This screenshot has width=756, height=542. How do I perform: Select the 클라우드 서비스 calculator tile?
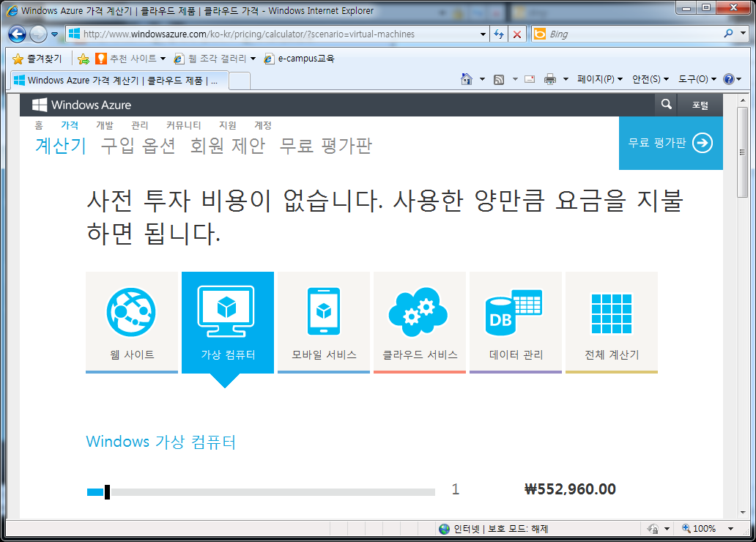click(420, 322)
